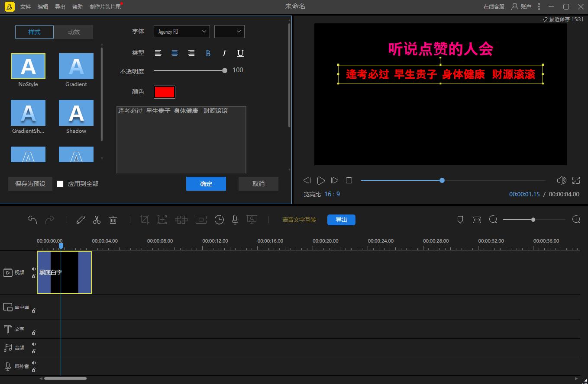
Task: Toggle bold formatting for the text
Action: (208, 53)
